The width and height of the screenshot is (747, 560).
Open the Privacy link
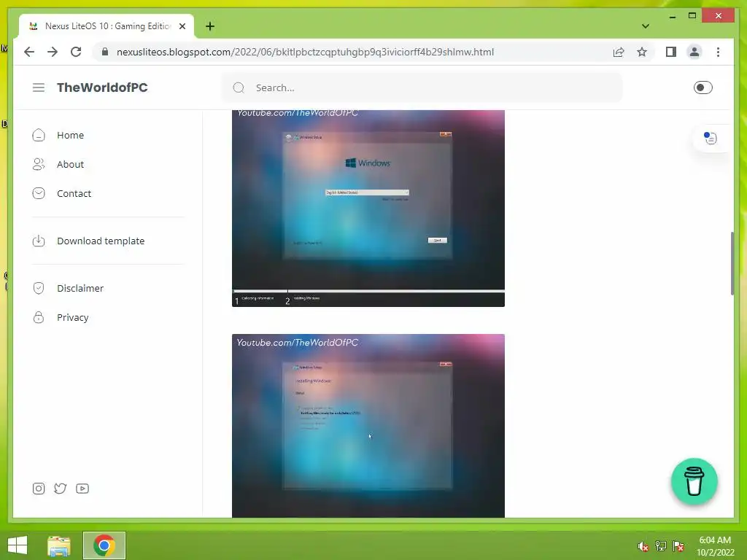tap(72, 318)
